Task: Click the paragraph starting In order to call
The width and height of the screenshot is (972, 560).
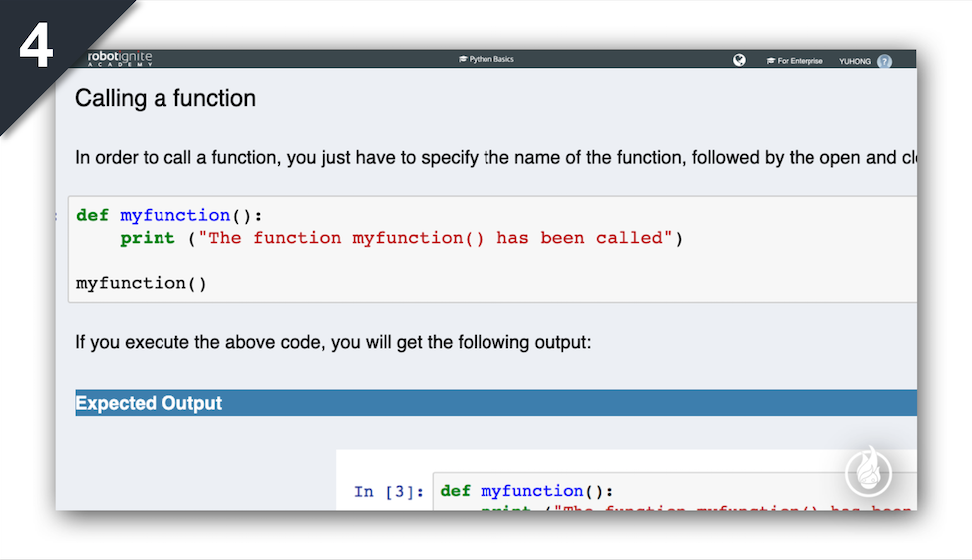Action: pos(495,158)
